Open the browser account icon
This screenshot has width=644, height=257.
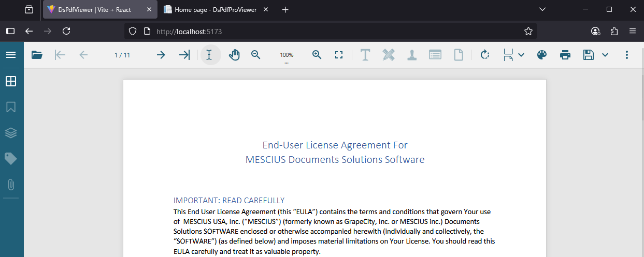click(x=596, y=31)
